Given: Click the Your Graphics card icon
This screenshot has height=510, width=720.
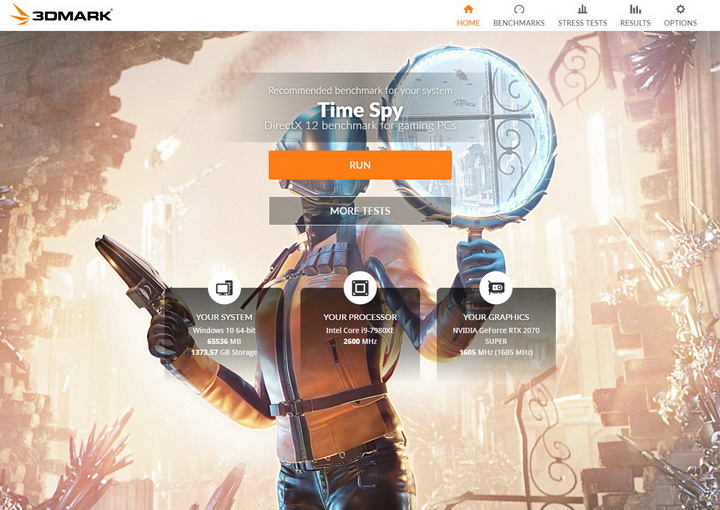Looking at the screenshot, I should pos(496,288).
